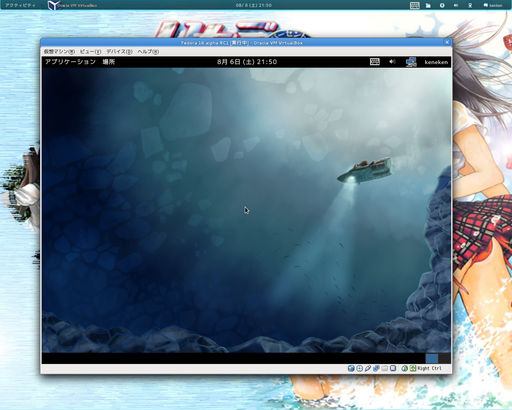The width and height of the screenshot is (512, 410).
Task: Click the VirtualBox USB devices status icon
Action: pyautogui.click(x=368, y=368)
